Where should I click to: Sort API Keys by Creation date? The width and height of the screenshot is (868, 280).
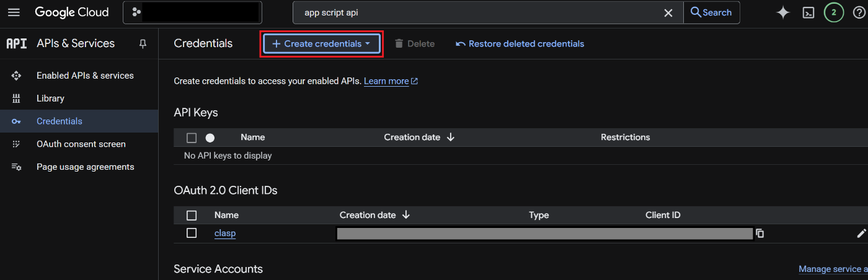coord(412,138)
